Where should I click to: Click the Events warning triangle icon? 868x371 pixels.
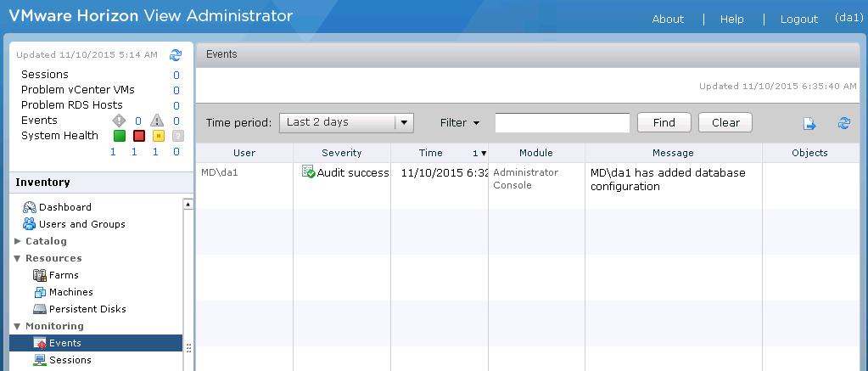(x=157, y=121)
